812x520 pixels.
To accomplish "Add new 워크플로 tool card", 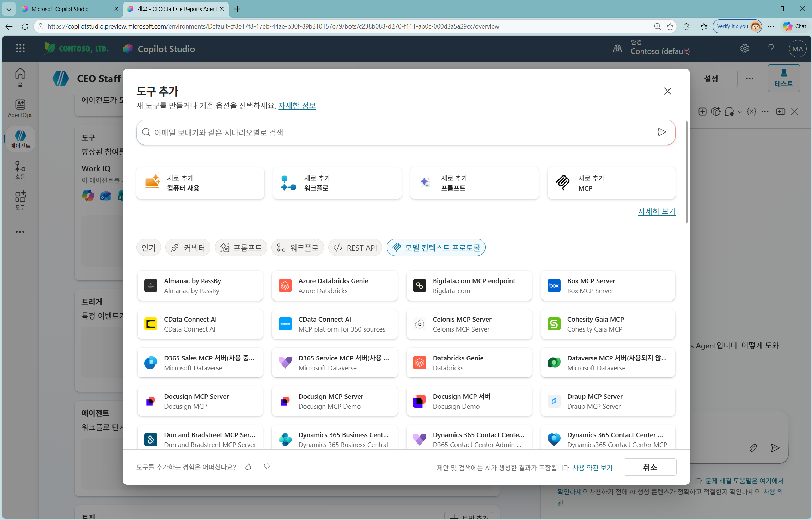I will click(337, 183).
